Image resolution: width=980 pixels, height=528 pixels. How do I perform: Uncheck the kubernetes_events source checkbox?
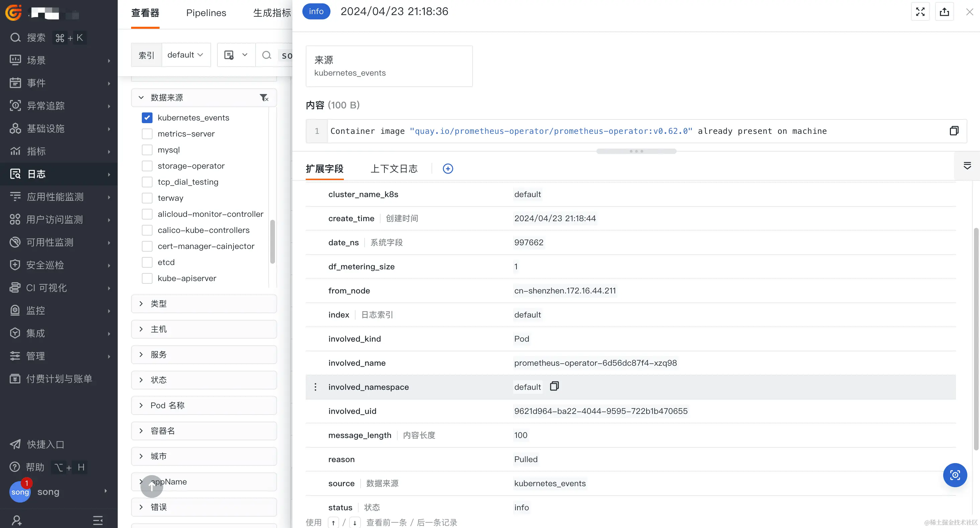[x=147, y=118]
